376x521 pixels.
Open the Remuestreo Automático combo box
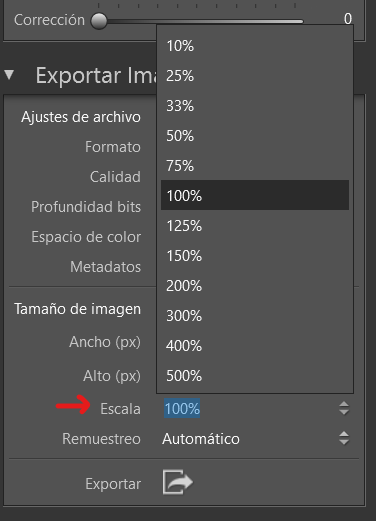coord(256,438)
